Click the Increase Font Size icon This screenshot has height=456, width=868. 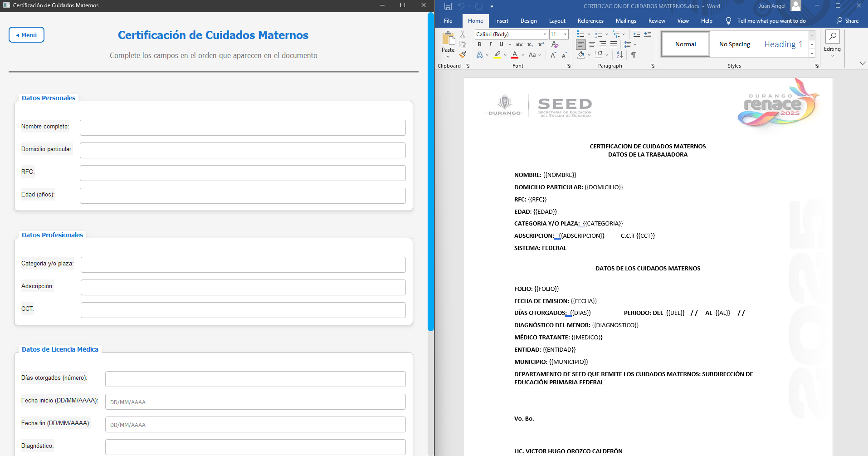click(x=553, y=55)
